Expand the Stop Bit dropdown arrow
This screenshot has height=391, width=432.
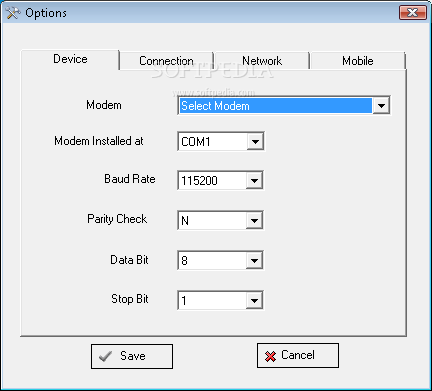click(x=254, y=301)
